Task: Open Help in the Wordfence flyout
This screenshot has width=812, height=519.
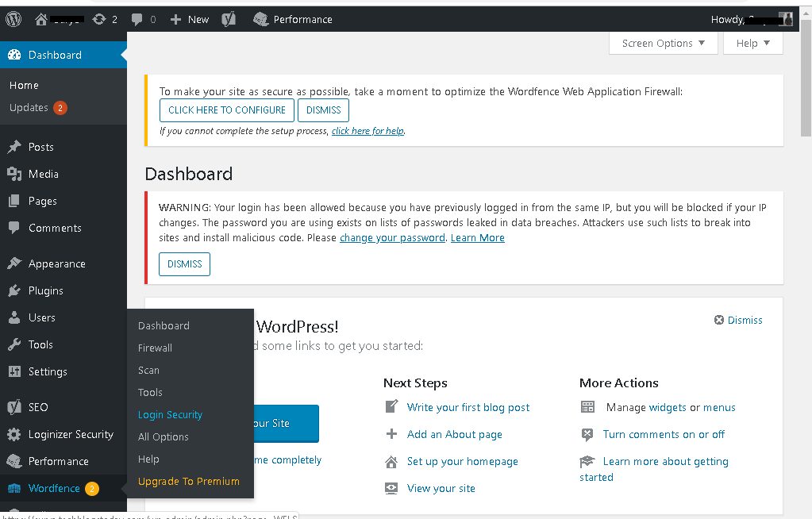Action: [148, 459]
